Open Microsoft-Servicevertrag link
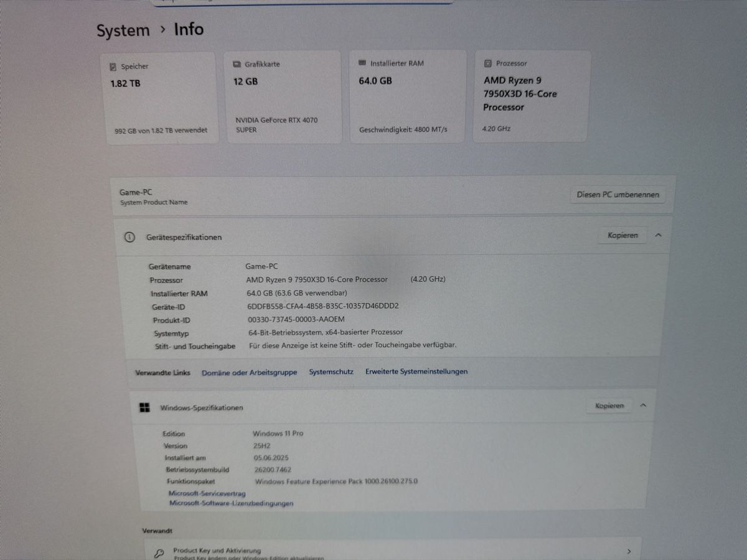The image size is (747, 560). 207,493
